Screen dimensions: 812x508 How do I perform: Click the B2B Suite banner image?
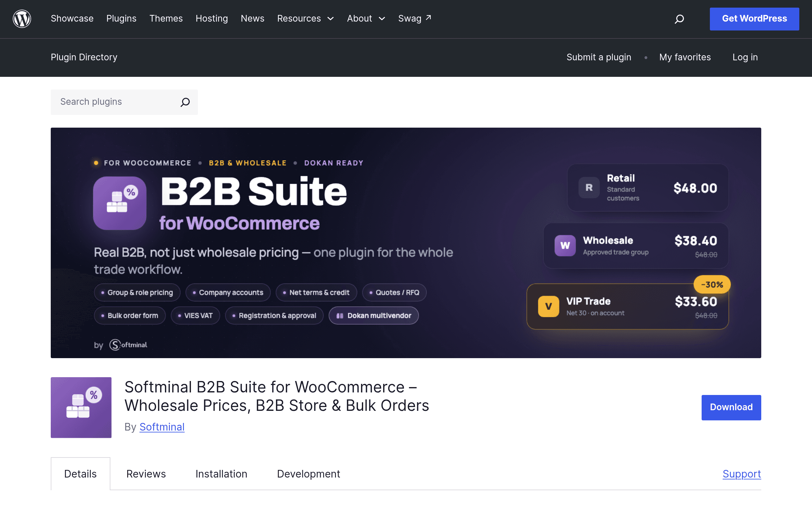(406, 243)
